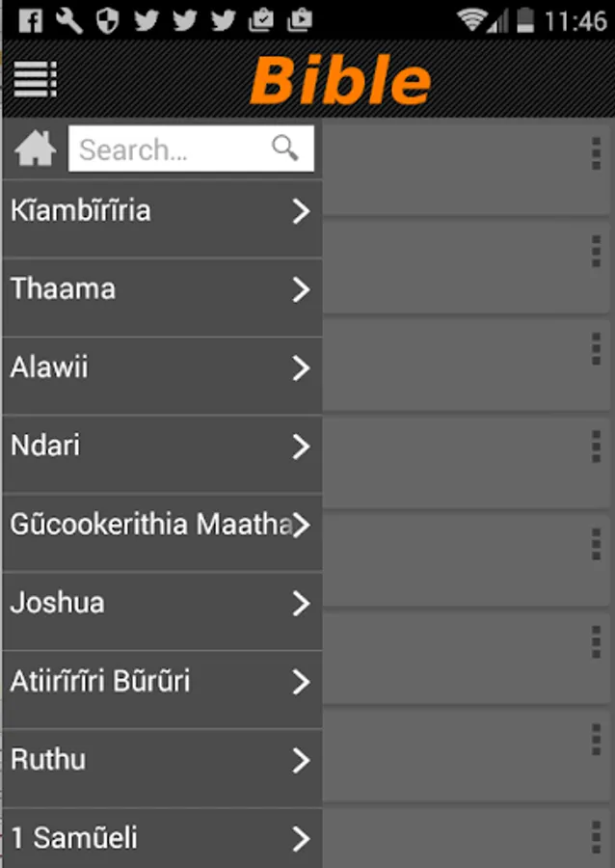Open the three-dot menu next to Joshua
Viewport: 615px width, 868px height.
596,641
